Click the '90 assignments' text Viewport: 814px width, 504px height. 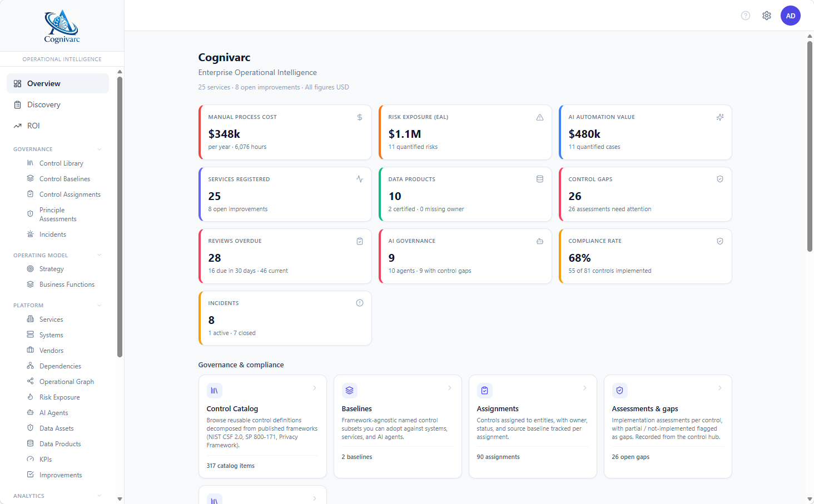coord(498,457)
